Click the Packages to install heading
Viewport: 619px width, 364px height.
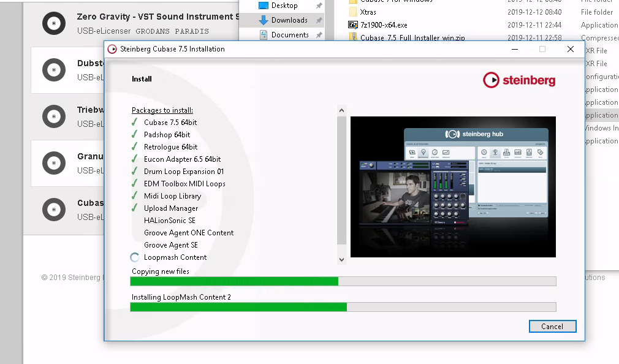click(162, 110)
